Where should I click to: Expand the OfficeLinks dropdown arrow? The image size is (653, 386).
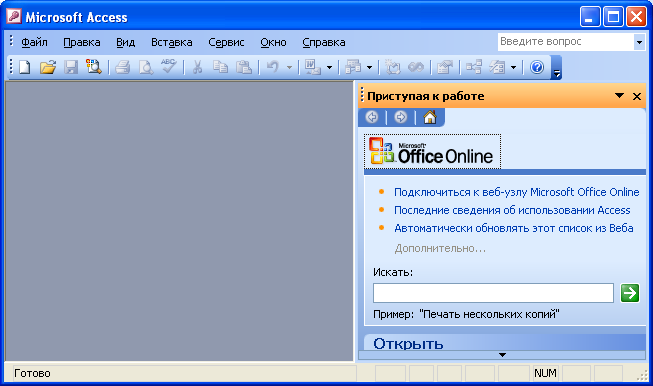pos(329,67)
